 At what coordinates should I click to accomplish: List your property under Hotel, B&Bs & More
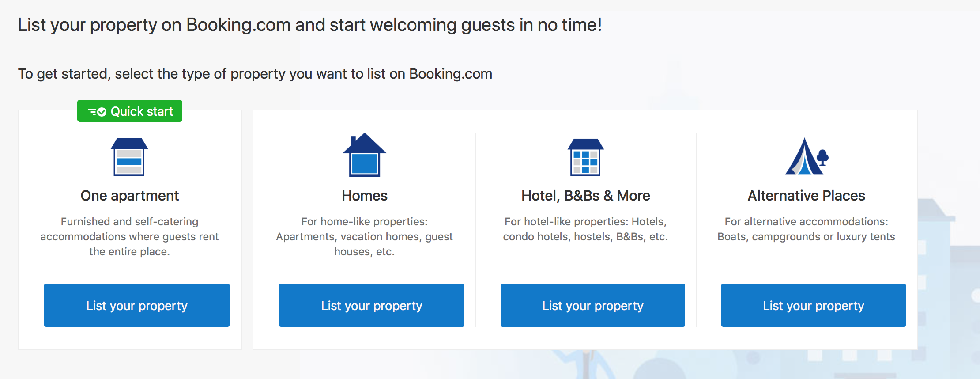[x=593, y=305]
